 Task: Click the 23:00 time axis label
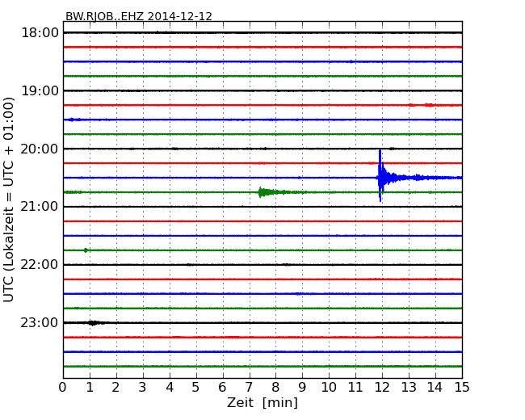coord(40,322)
